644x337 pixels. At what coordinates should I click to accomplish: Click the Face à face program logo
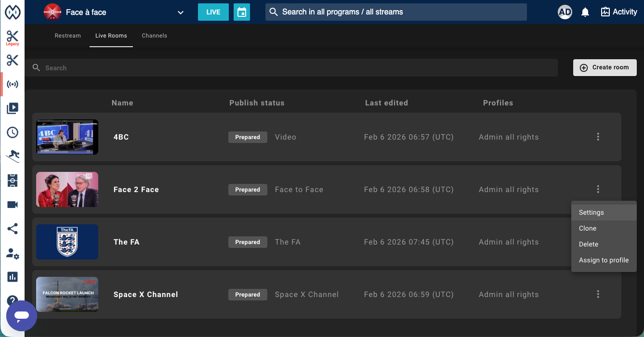[x=52, y=12]
